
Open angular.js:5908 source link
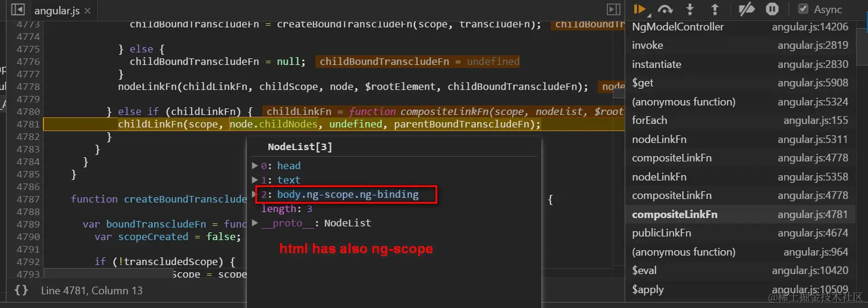pos(813,83)
